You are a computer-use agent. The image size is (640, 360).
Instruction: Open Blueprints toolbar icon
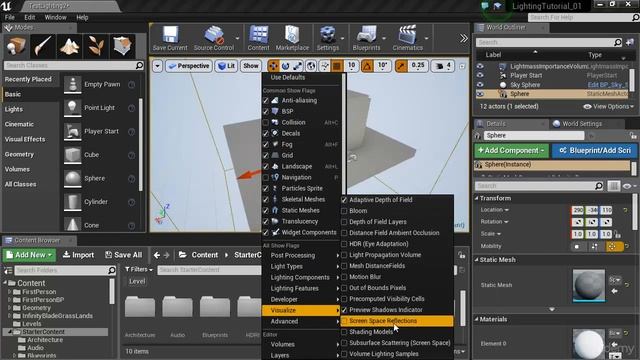(366, 38)
